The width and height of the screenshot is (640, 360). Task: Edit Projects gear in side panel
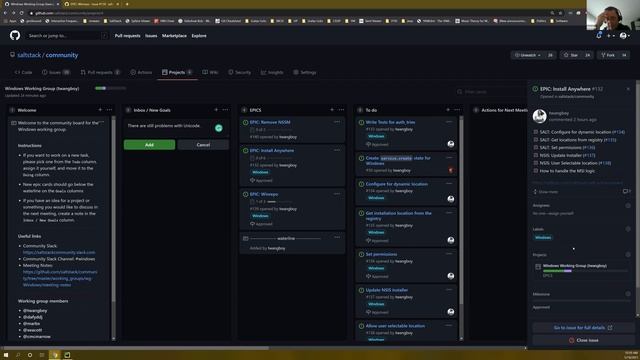click(x=628, y=254)
